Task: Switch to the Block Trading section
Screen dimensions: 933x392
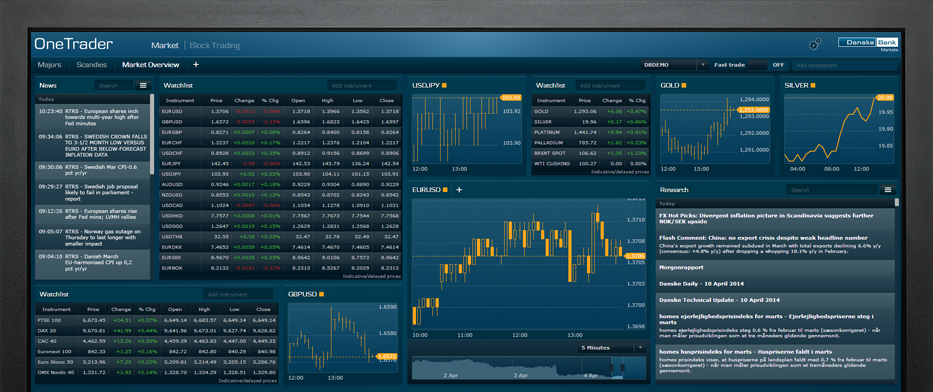Action: (215, 45)
